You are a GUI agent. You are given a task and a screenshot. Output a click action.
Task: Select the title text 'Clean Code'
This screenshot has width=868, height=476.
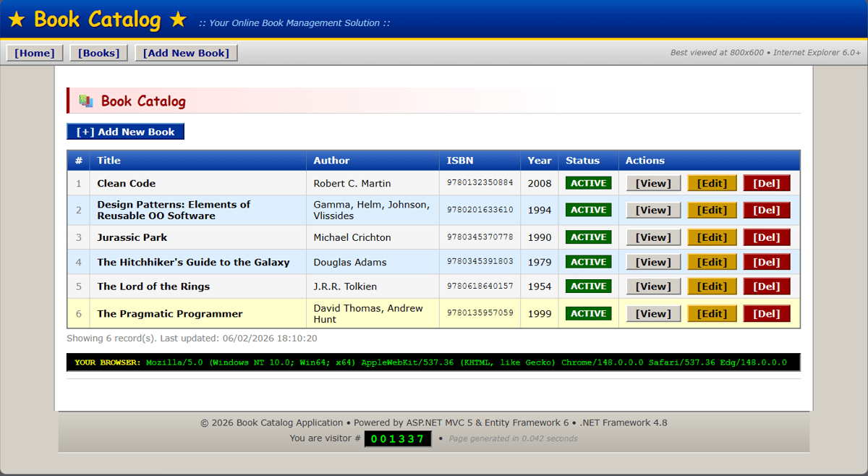coord(127,184)
